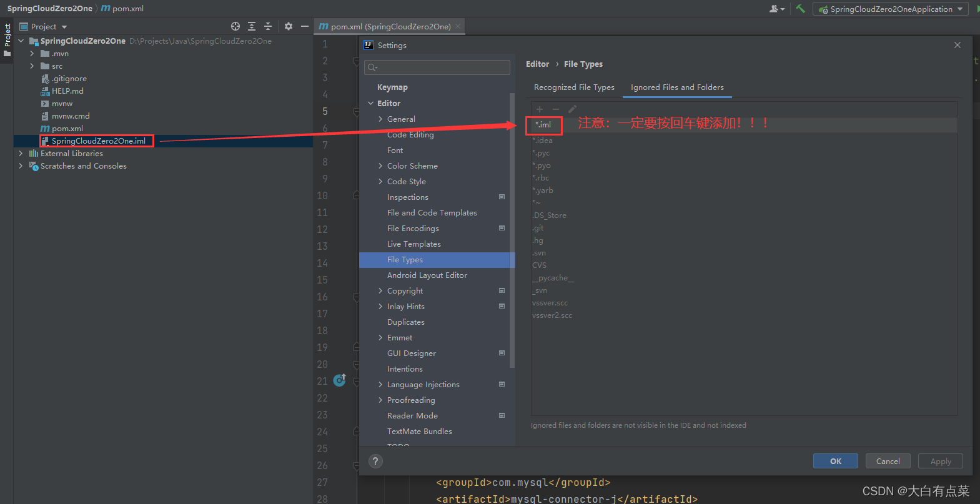Expand the General settings node
Viewport: 980px width, 504px height.
(x=380, y=119)
